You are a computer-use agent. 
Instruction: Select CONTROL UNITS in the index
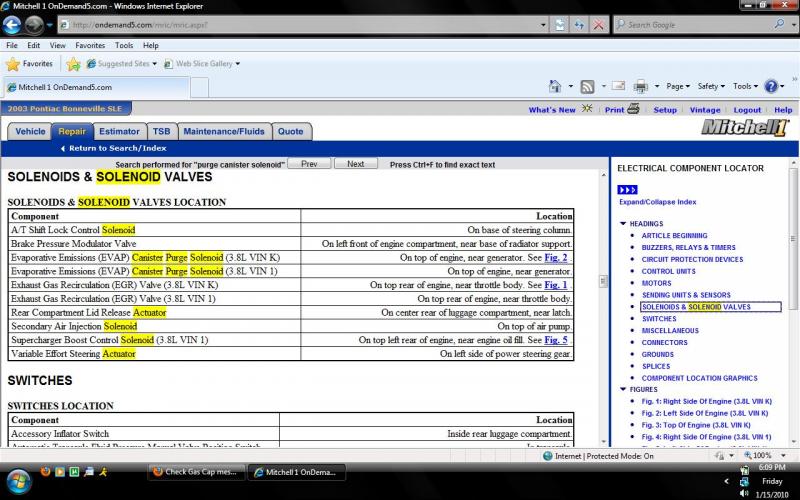coord(668,271)
